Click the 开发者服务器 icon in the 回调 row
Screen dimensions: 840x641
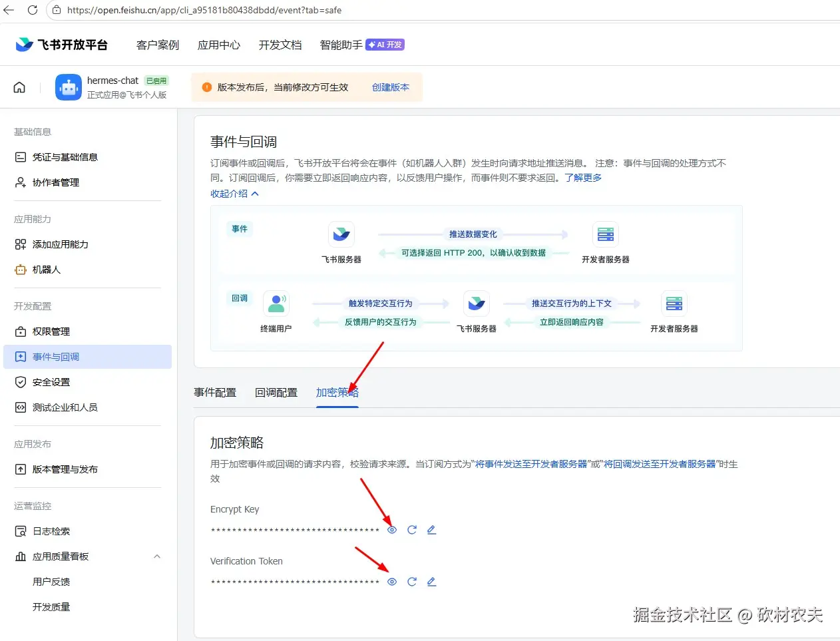(x=674, y=304)
